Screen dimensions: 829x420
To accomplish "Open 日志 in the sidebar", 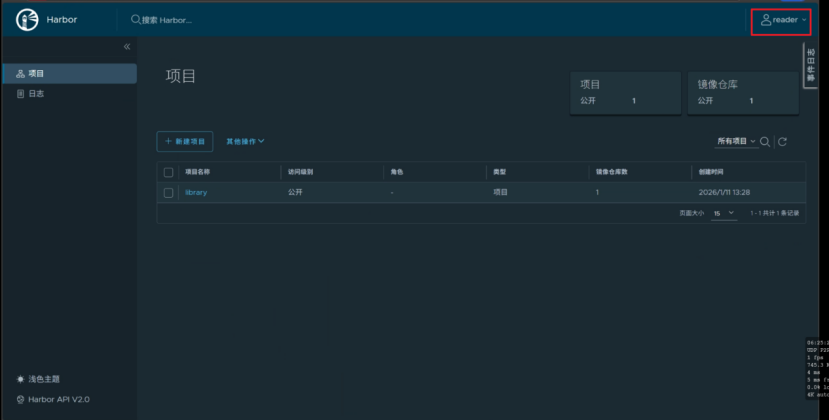I will pos(70,94).
